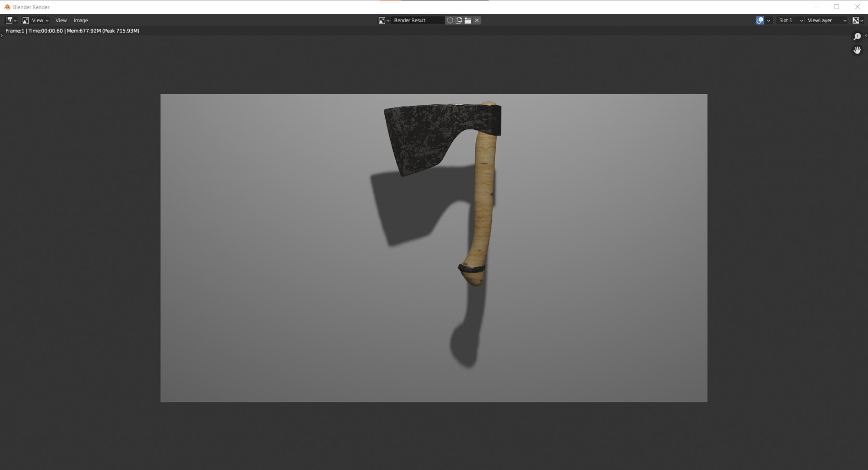This screenshot has height=470, width=868.
Task: Click the browse image data-block icon
Action: 381,20
